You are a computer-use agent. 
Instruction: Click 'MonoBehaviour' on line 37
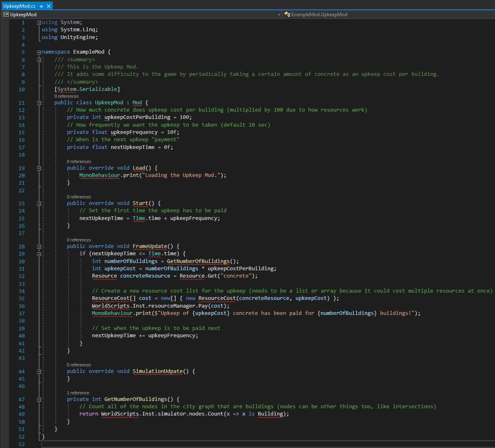(112, 313)
